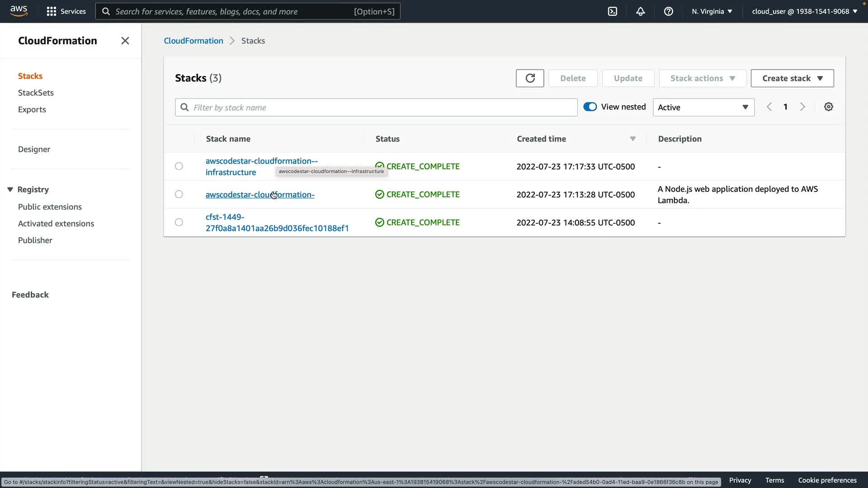868x488 pixels.
Task: Go to AWS home logo
Action: tap(19, 11)
